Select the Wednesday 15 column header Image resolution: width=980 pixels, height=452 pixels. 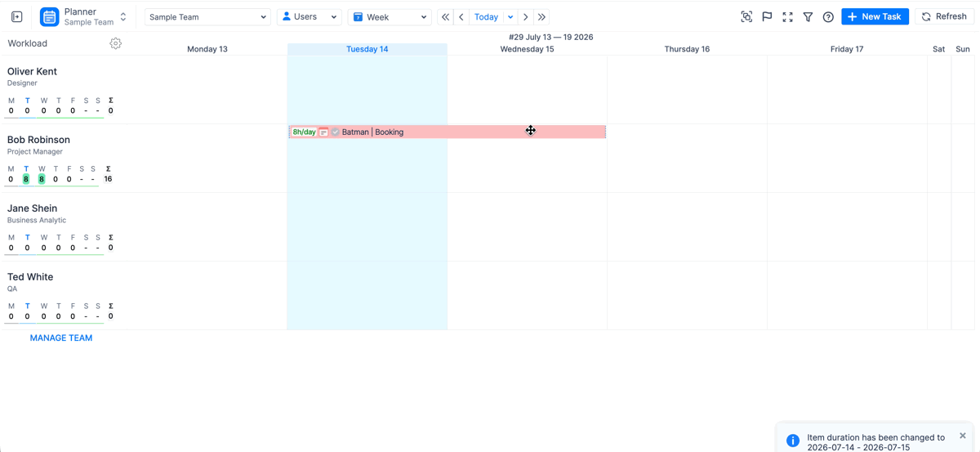click(x=527, y=49)
